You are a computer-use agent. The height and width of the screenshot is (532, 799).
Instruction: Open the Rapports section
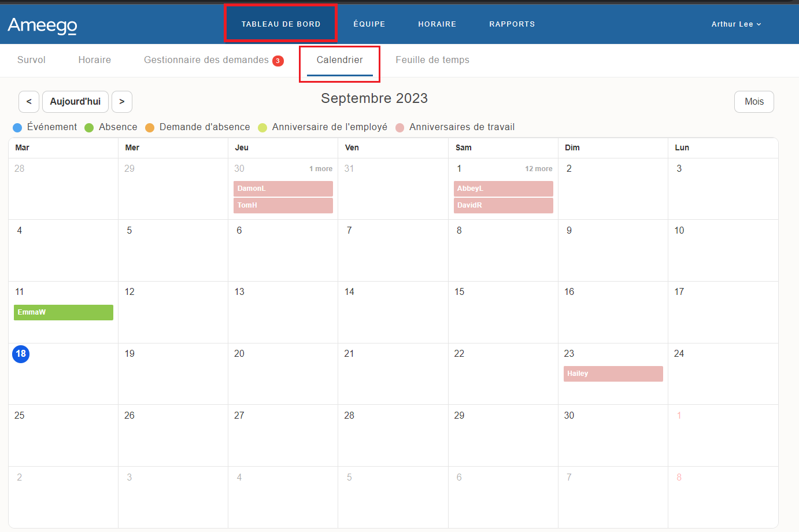[x=512, y=24]
